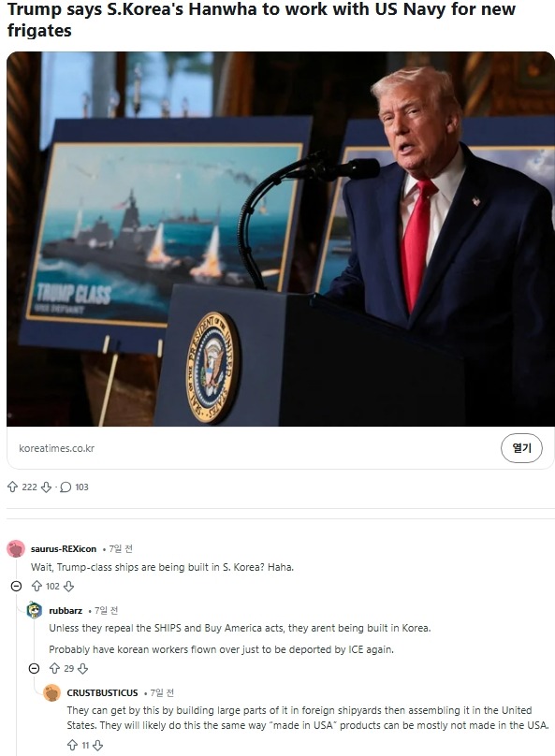Viewport: 555px width, 756px height.
Task: Upvote rubbarz's reply
Action: 55,669
